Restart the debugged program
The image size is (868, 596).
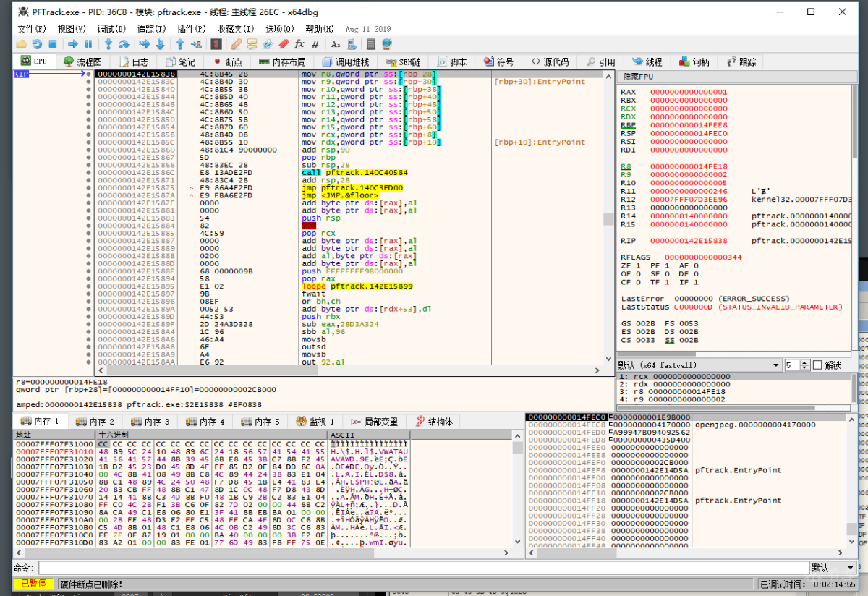click(36, 44)
